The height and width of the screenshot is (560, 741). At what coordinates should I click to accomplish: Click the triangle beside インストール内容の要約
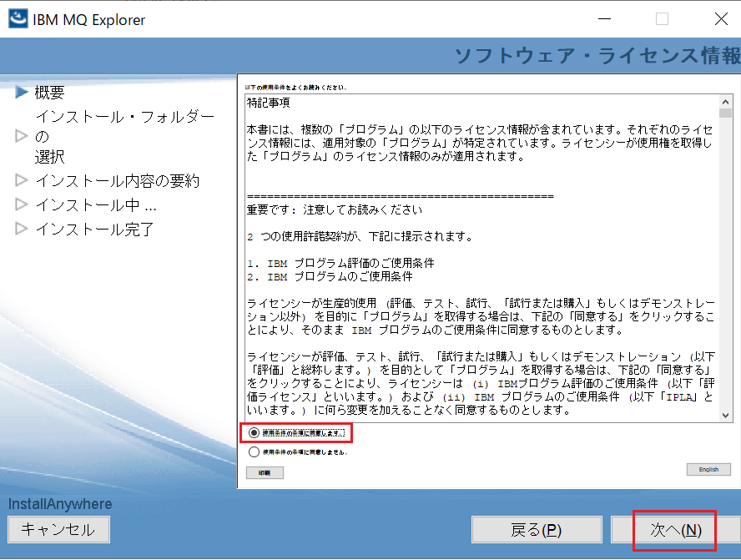pyautogui.click(x=22, y=180)
